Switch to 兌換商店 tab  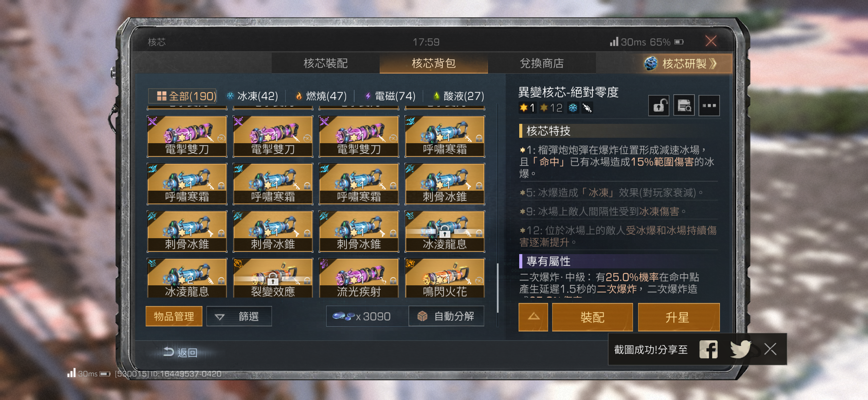pos(542,63)
